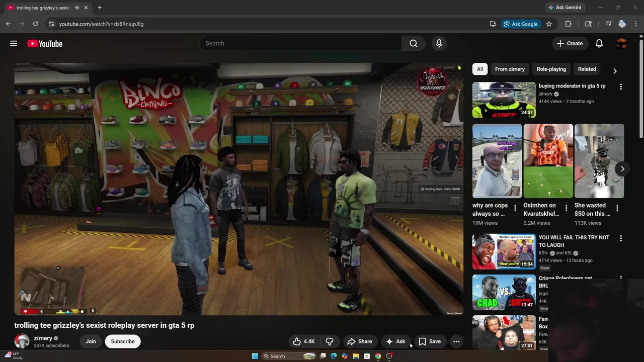This screenshot has width=644, height=362.
Task: Dislike the video with thumbs down
Action: (x=330, y=341)
